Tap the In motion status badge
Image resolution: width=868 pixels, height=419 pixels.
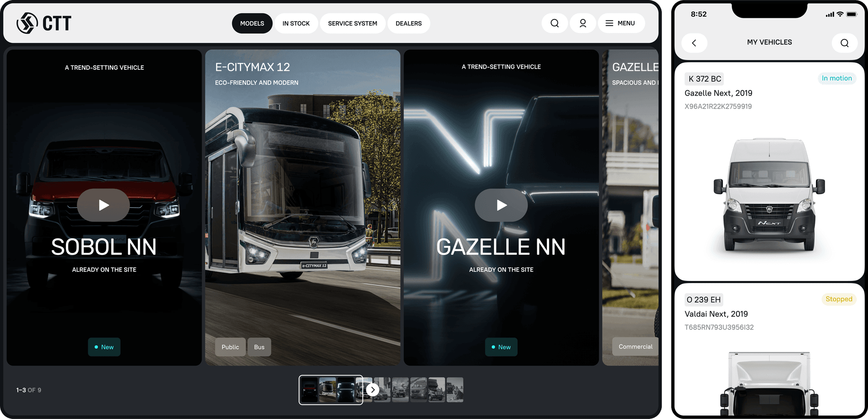pos(837,78)
